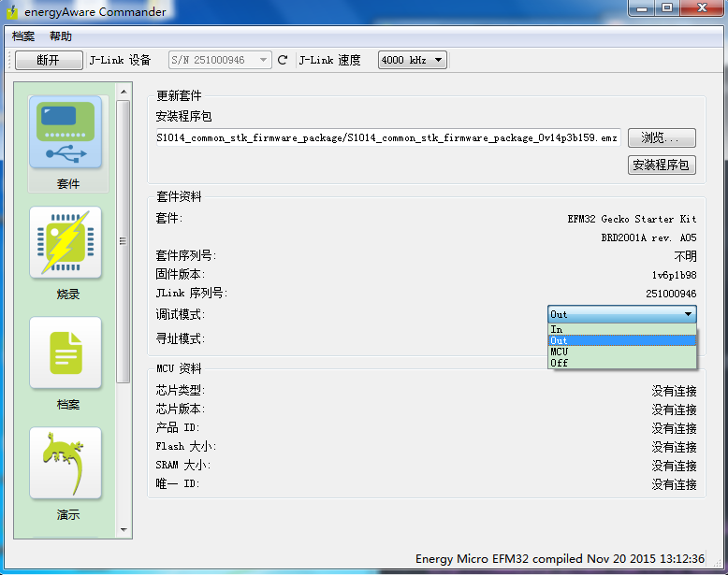This screenshot has width=728, height=575.
Task: Click the sidebar scrollbar thumb
Action: 123,241
